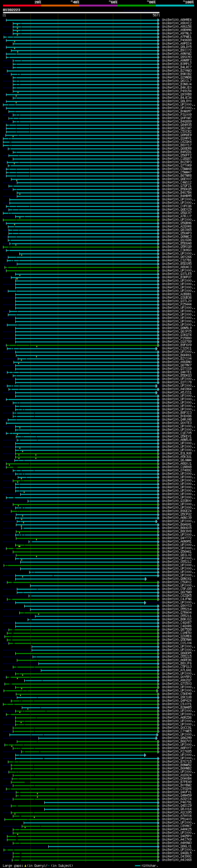The width and height of the screenshot is (197, 868).
Task: Choose the UniRef100_B0WUM7 hit
Action: click(177, 111)
